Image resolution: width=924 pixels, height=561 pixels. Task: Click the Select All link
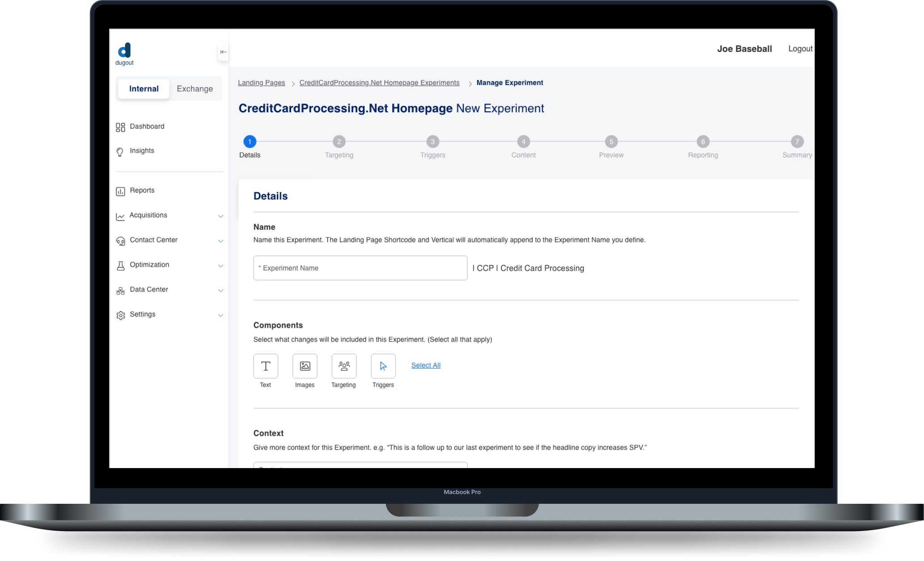click(x=426, y=365)
